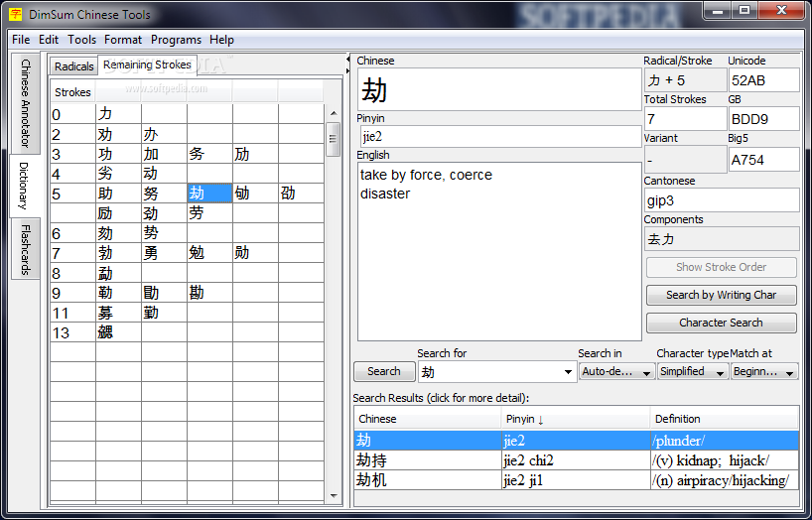The image size is (812, 520).
Task: Click the GB field BDD9
Action: tap(763, 119)
